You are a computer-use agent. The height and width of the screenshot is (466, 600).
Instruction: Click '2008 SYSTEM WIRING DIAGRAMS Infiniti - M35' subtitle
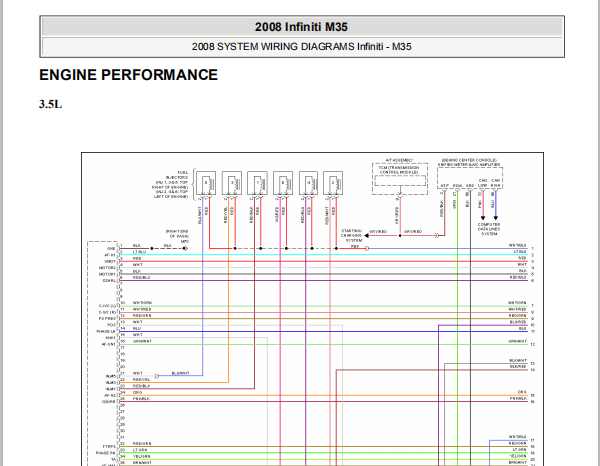tap(302, 47)
